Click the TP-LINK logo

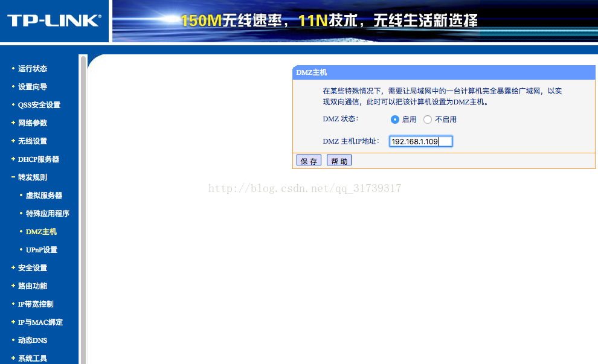click(54, 21)
